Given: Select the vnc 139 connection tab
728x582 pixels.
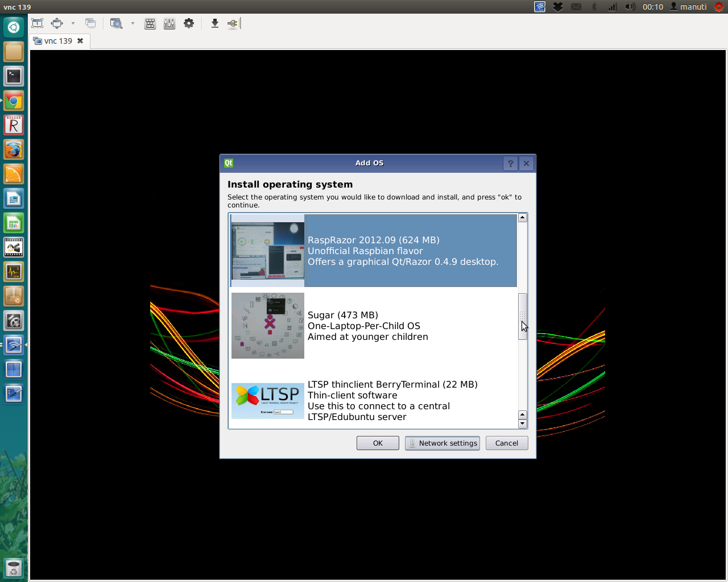Looking at the screenshot, I should tap(53, 41).
